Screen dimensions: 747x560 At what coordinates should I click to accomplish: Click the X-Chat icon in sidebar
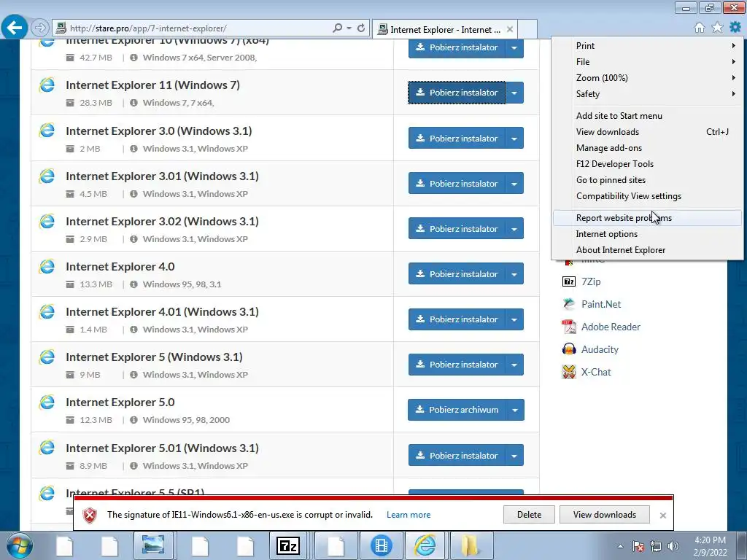coord(569,372)
